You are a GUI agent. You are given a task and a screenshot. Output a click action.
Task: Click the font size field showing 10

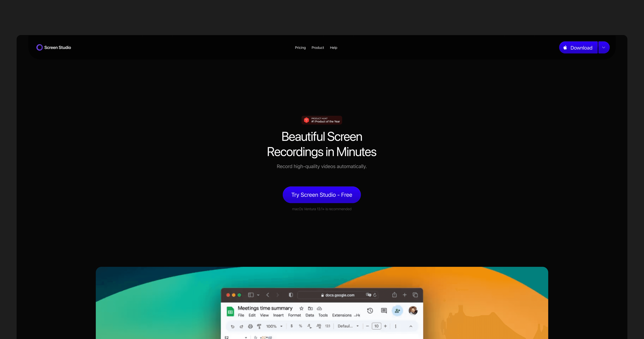pos(377,326)
